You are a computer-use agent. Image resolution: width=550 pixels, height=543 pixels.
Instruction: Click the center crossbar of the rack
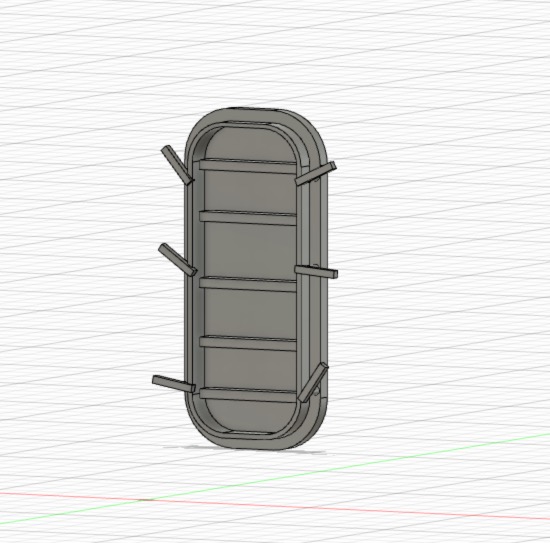[248, 284]
